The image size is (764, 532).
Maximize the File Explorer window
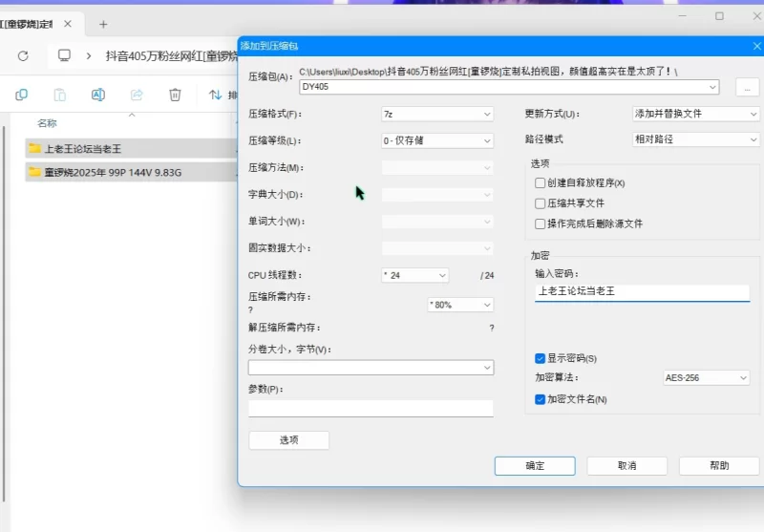(719, 16)
